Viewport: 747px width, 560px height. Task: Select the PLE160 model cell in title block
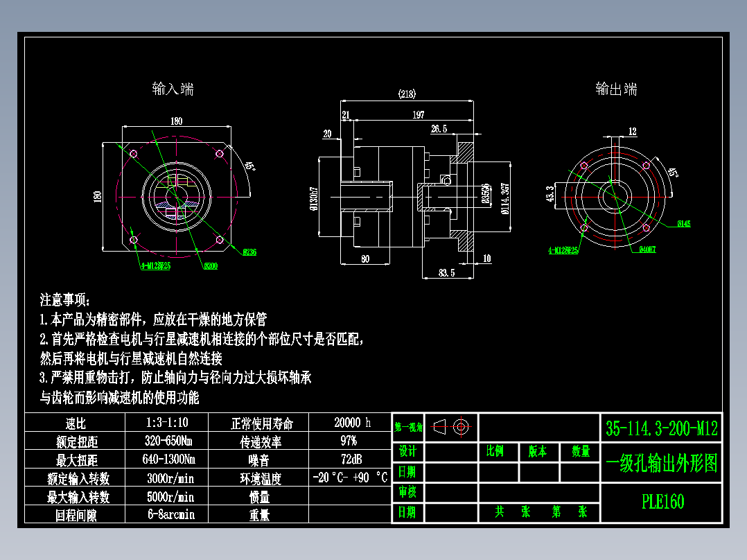click(664, 498)
